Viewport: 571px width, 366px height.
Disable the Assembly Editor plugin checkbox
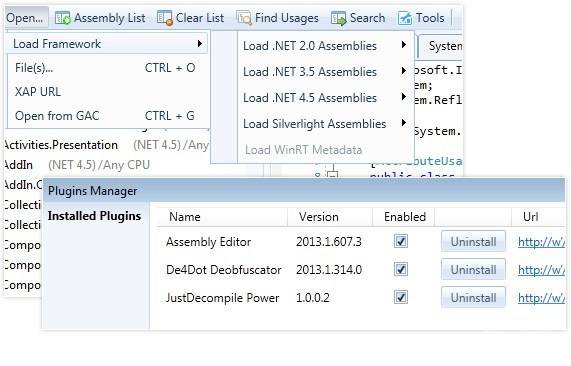(401, 241)
